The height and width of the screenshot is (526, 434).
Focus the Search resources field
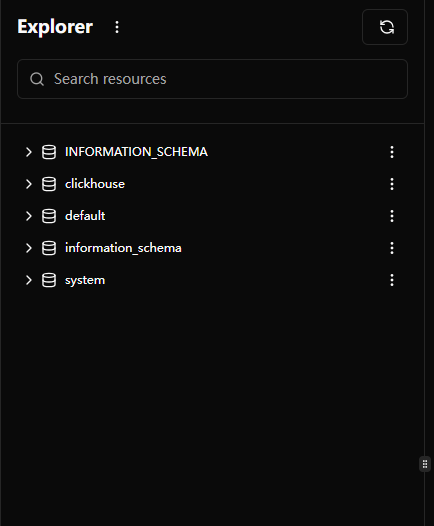212,79
